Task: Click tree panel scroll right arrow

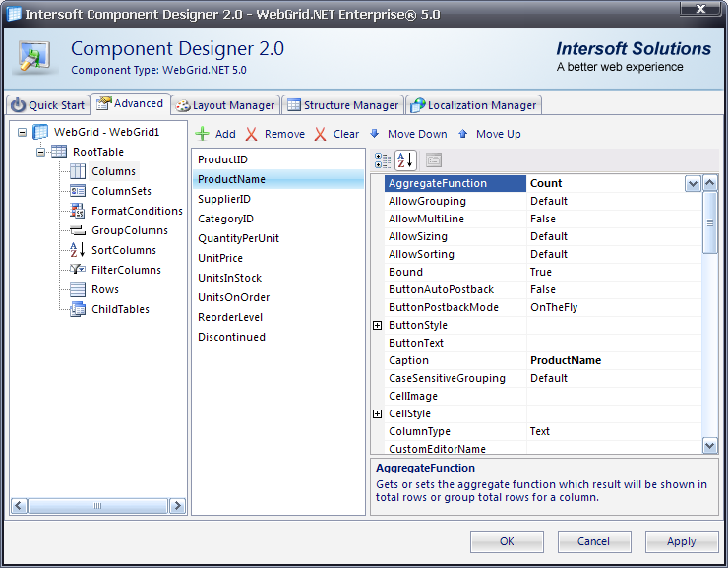Action: tap(177, 506)
